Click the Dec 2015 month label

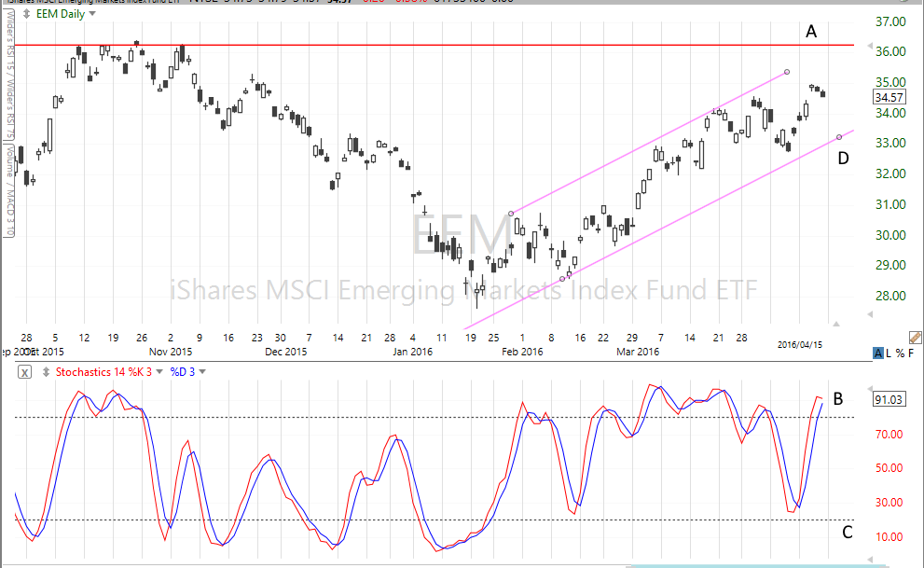pyautogui.click(x=286, y=352)
